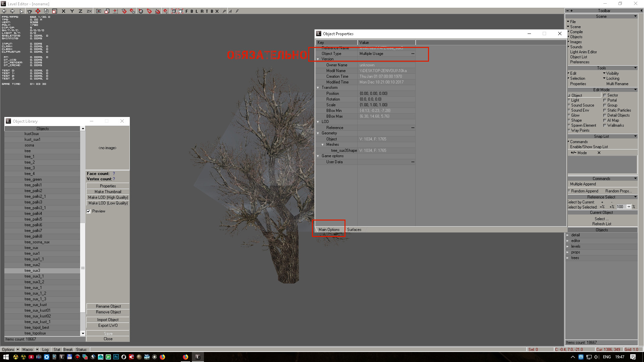644x362 pixels.
Task: Click the undo arrow in toolbar
Action: [4, 11]
